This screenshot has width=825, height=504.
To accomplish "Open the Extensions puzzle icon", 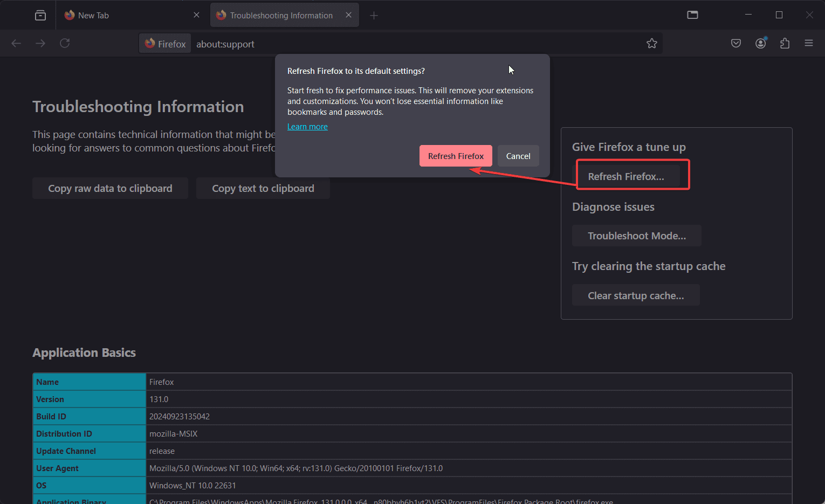I will [785, 43].
